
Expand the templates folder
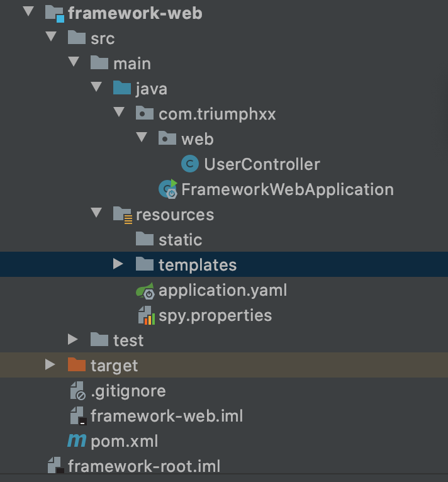(118, 264)
